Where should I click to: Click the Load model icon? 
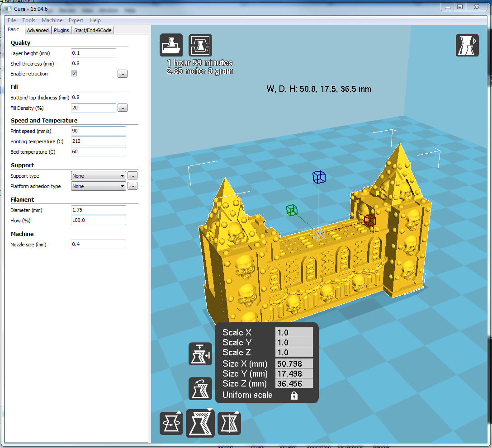pos(171,45)
